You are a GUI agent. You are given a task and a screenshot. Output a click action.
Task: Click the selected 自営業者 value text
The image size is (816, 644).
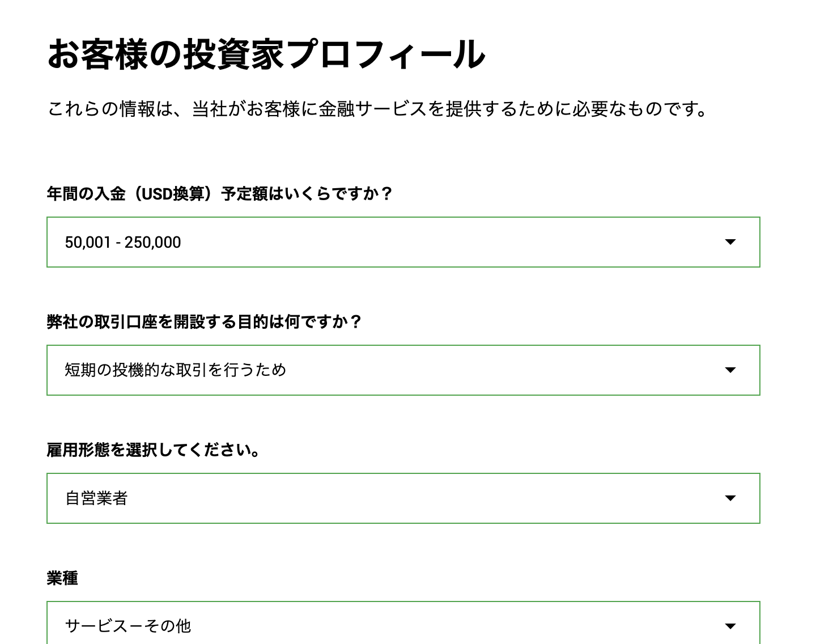96,498
